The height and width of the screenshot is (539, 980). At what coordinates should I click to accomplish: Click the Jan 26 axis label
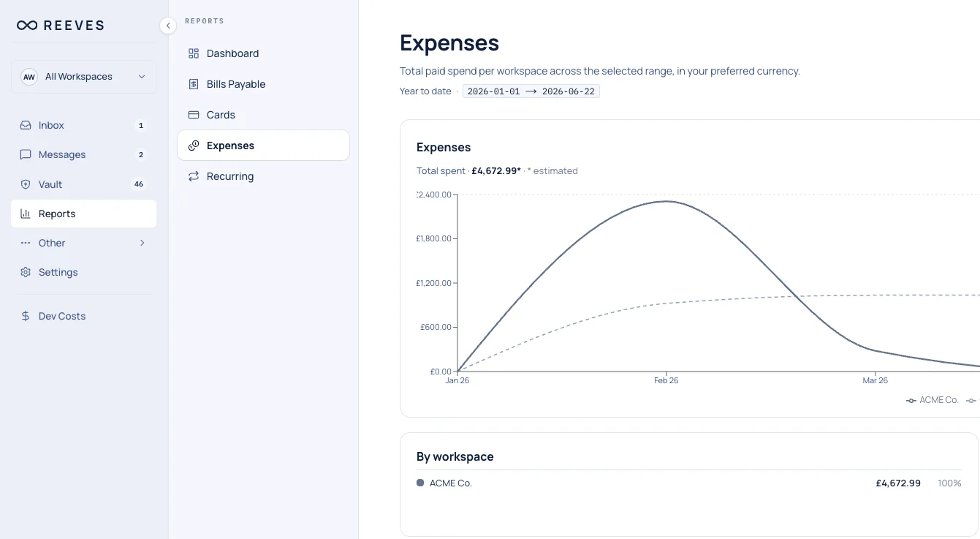(x=457, y=380)
